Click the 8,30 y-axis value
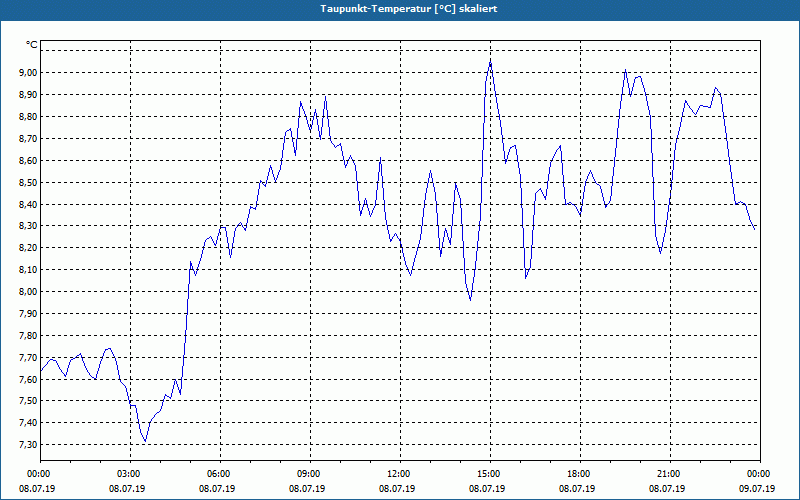Viewport: 800px width, 500px height. [29, 226]
